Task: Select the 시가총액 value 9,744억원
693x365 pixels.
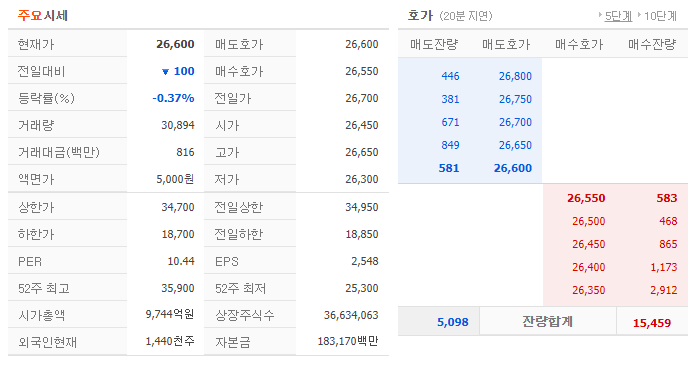Action: pos(170,315)
